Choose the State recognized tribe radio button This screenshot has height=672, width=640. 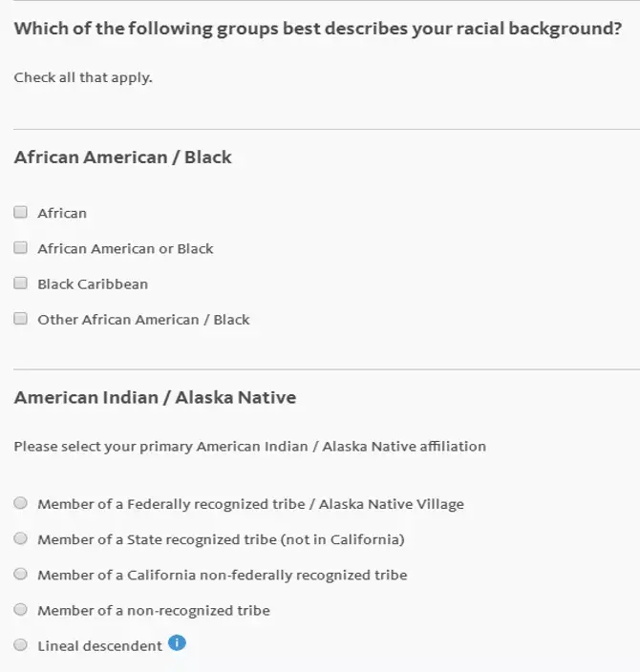(21, 538)
